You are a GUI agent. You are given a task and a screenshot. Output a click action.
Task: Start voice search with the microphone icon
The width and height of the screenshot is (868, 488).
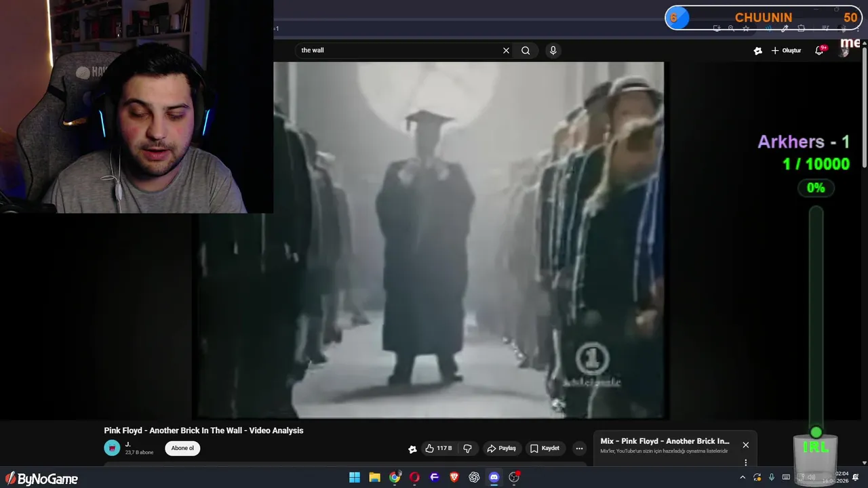click(x=553, y=50)
